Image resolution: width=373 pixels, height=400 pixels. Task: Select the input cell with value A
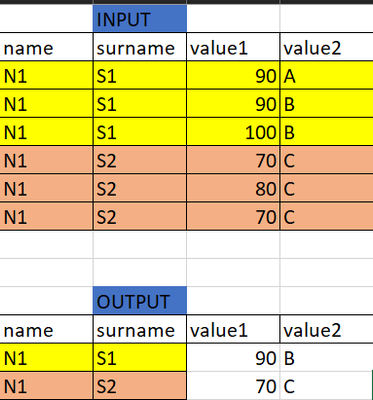(x=327, y=75)
